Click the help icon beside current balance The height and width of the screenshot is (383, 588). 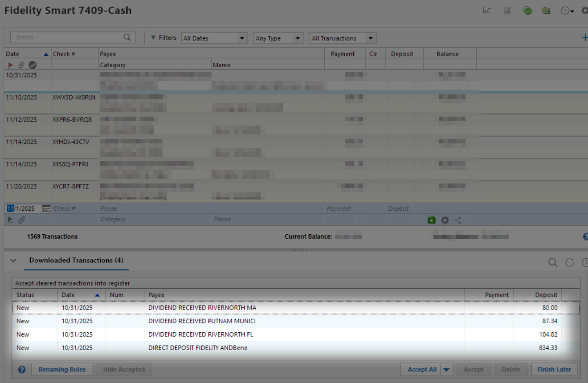[585, 236]
